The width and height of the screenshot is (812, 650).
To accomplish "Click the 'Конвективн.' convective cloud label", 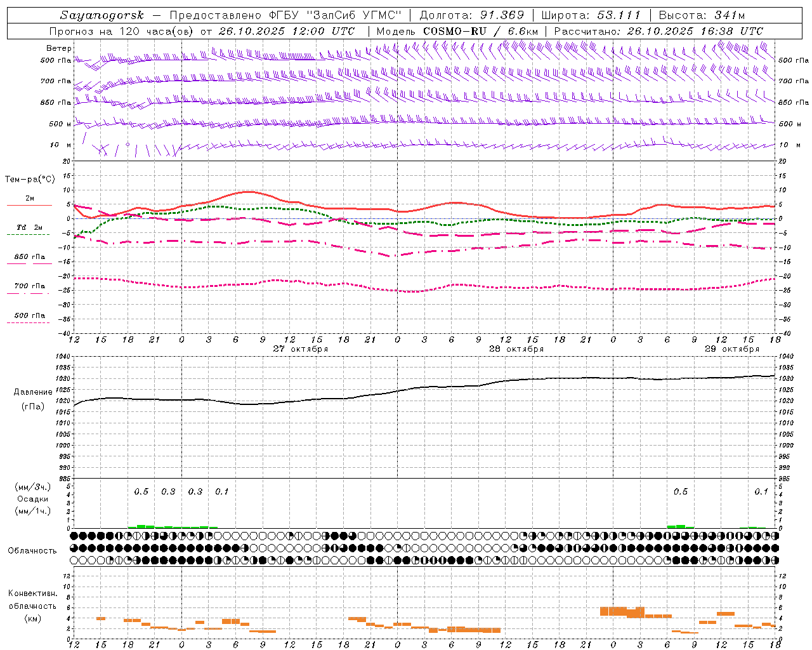I will pyautogui.click(x=33, y=594).
